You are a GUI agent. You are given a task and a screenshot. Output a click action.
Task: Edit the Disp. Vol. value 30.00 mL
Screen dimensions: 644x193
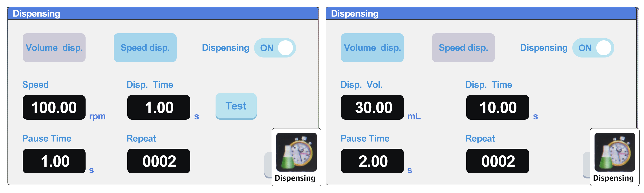coord(372,107)
